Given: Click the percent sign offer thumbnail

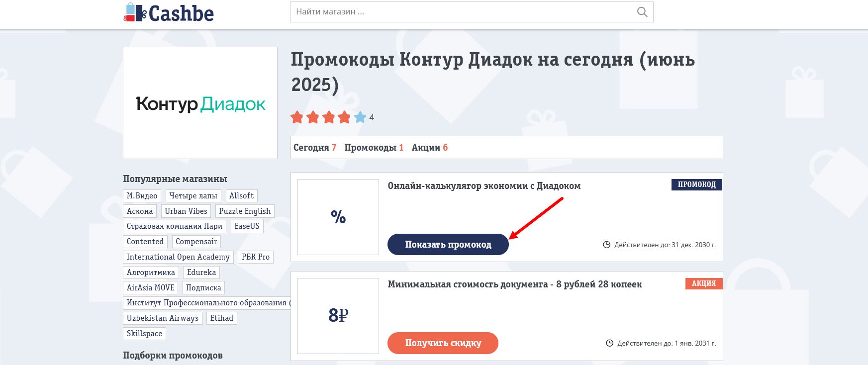Looking at the screenshot, I should (338, 217).
